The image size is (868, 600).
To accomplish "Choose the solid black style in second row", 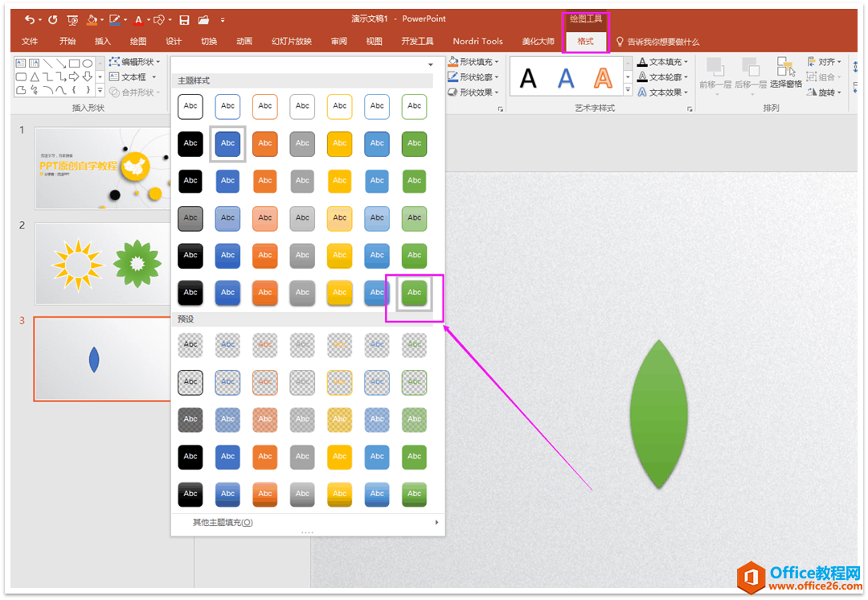I will click(190, 143).
